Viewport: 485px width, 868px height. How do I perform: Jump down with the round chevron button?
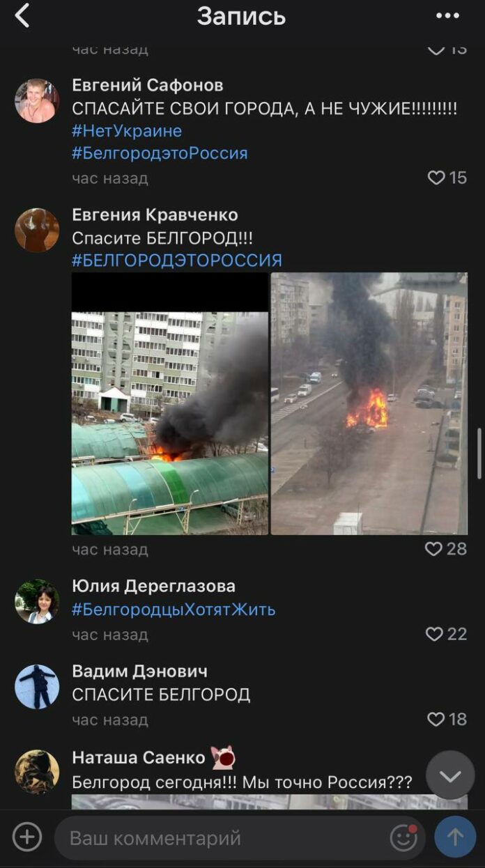pos(450,775)
